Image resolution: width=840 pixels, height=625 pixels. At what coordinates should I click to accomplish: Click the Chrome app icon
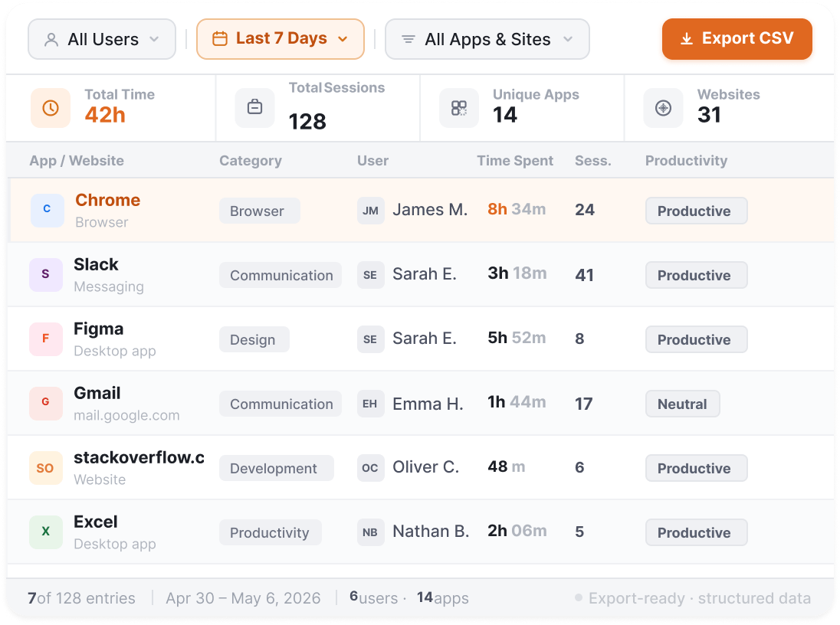tap(48, 211)
